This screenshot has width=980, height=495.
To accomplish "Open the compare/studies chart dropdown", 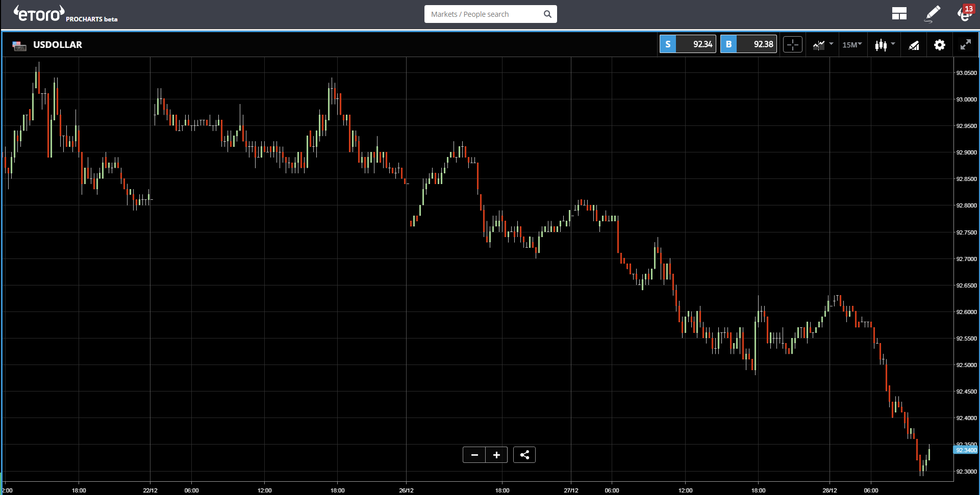I will 823,45.
